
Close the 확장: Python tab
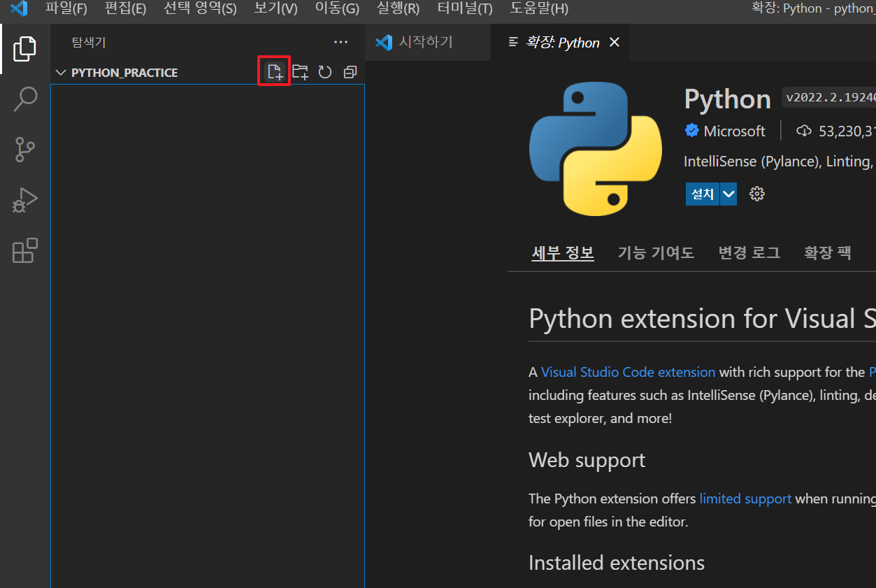tap(615, 43)
